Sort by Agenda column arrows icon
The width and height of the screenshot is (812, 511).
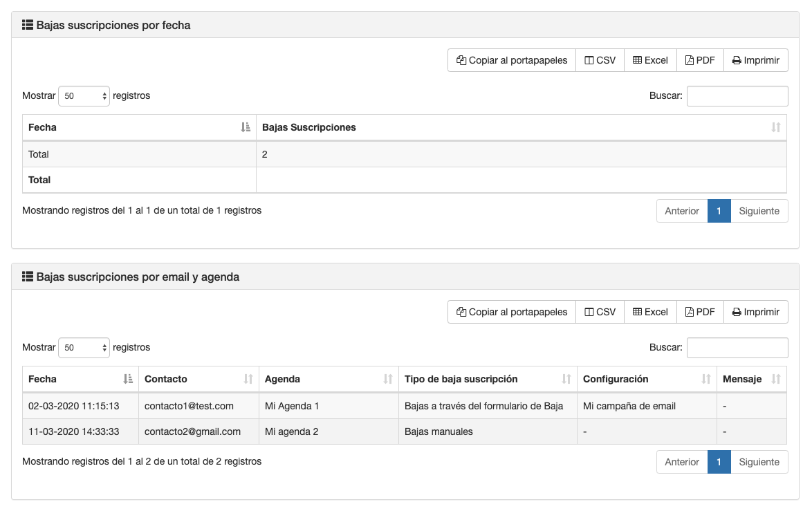[388, 379]
